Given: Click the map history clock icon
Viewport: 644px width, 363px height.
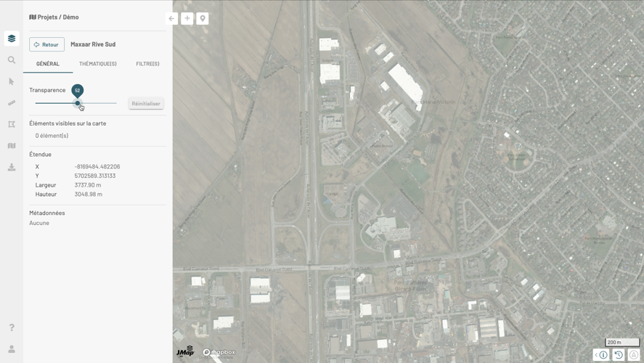Looking at the screenshot, I should pyautogui.click(x=619, y=355).
